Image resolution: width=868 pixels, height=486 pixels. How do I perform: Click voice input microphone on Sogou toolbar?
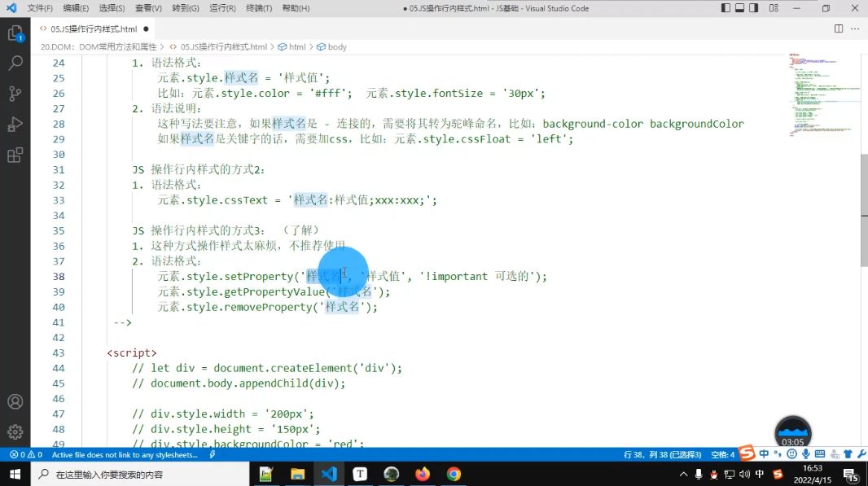805,454
